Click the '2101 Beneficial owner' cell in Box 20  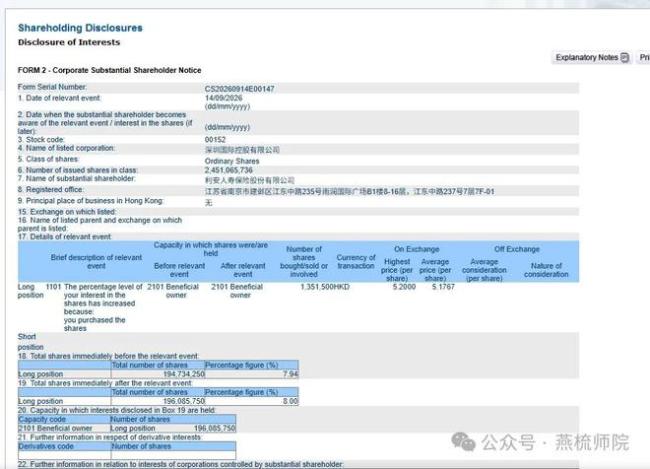click(64, 428)
